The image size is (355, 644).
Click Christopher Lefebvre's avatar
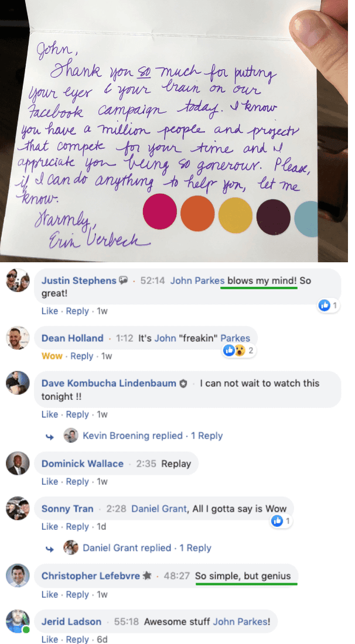click(18, 576)
